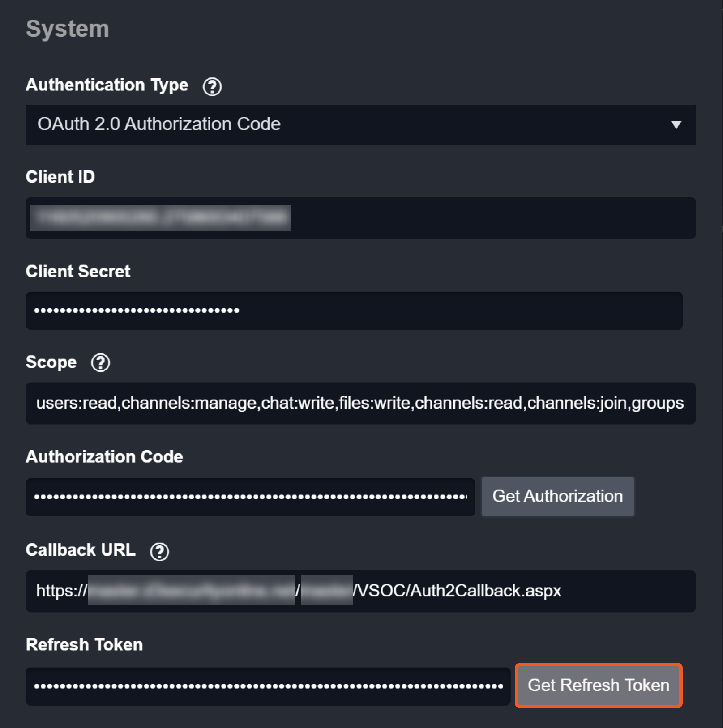
Task: Click the System section heading
Action: tap(68, 29)
